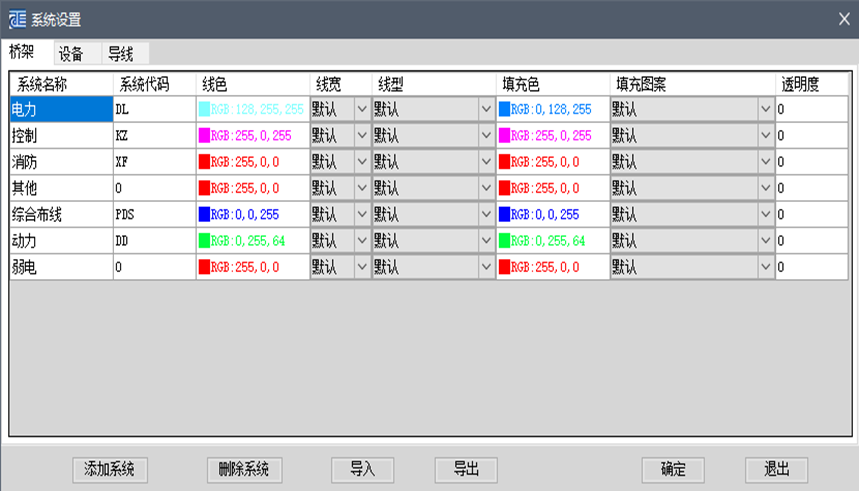
Task: Click 透明度 value for 消防 row
Action: (812, 162)
